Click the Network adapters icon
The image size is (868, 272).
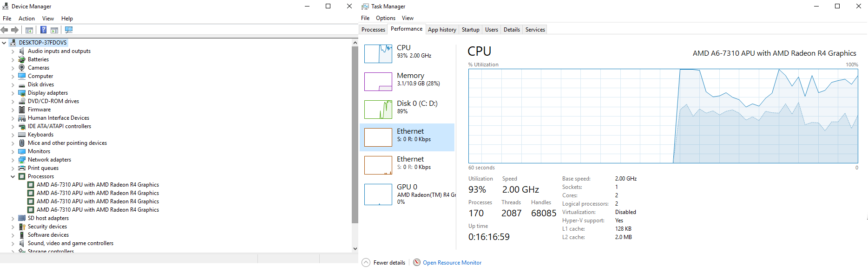point(22,160)
